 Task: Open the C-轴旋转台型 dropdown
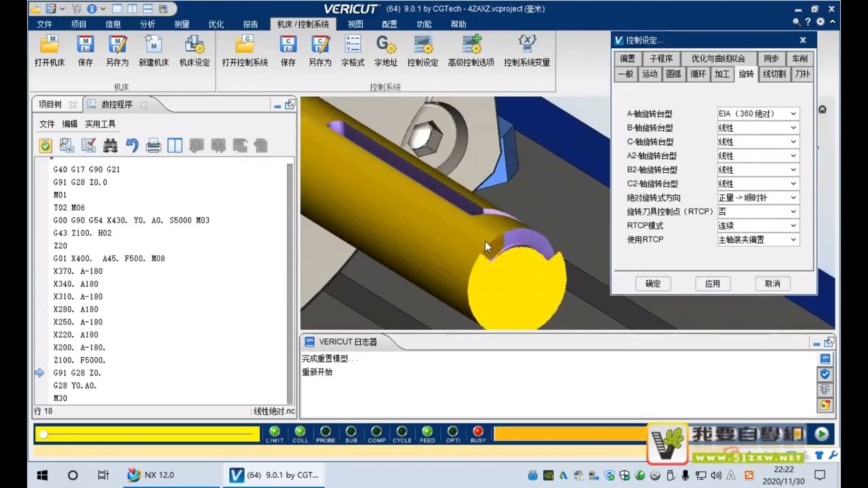[758, 142]
